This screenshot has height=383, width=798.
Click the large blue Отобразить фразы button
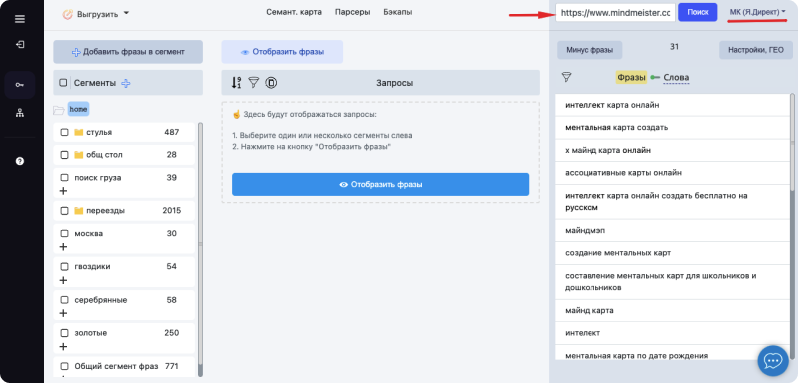[380, 184]
